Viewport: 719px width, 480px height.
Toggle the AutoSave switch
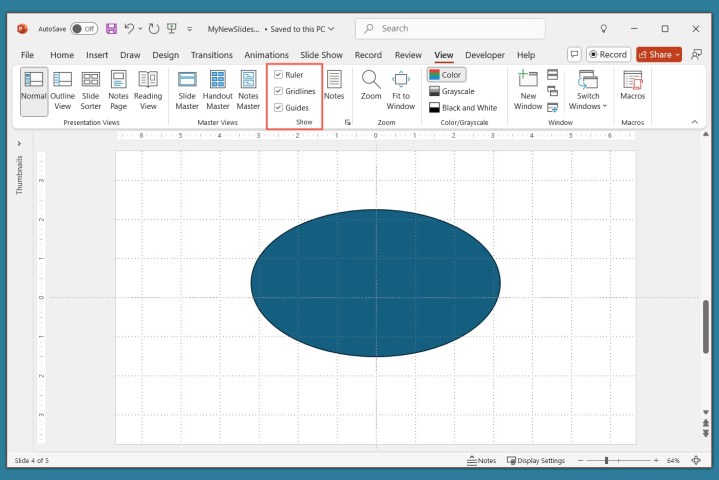[84, 28]
